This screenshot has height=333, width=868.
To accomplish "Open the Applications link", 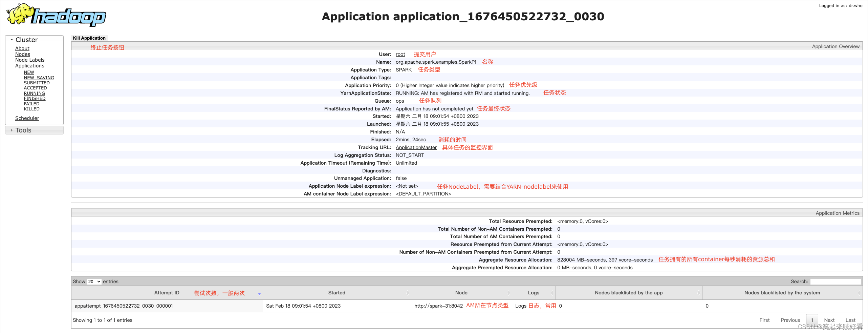I will pos(30,66).
